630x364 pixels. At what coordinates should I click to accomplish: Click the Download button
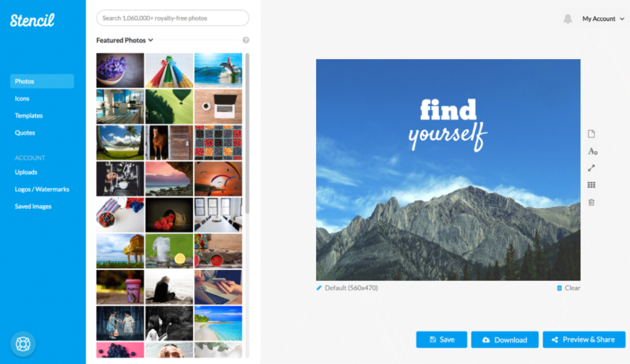click(x=504, y=340)
